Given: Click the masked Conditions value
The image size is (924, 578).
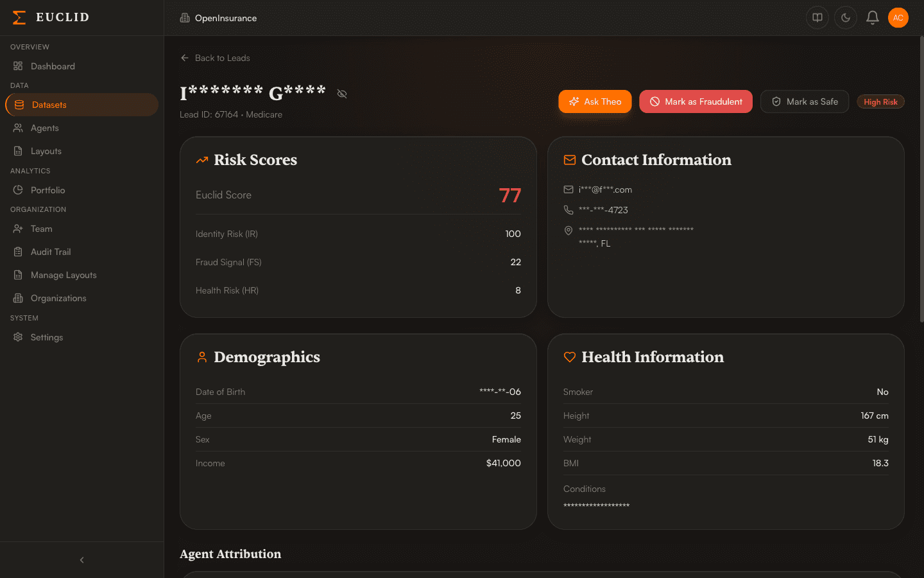Looking at the screenshot, I should (x=596, y=505).
